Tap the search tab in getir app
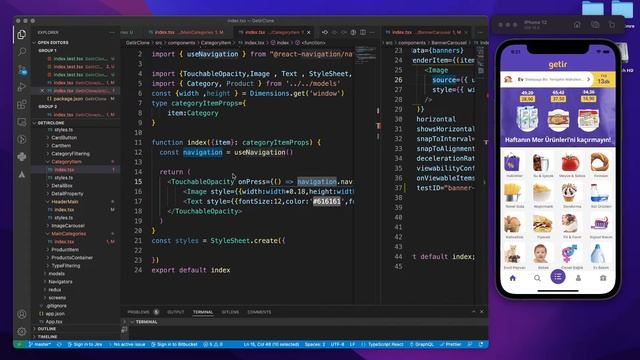This screenshot has width=640, height=360. 537,278
